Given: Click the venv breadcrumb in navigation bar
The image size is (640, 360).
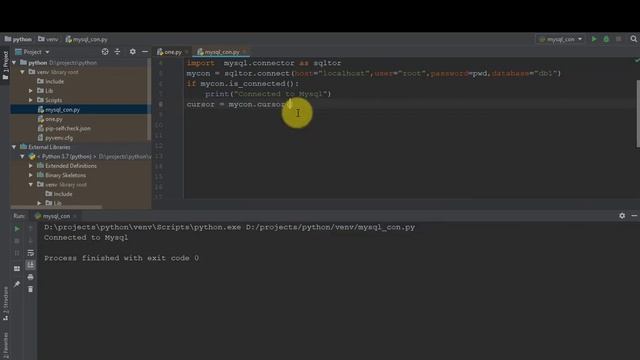Looking at the screenshot, I should (x=48, y=39).
